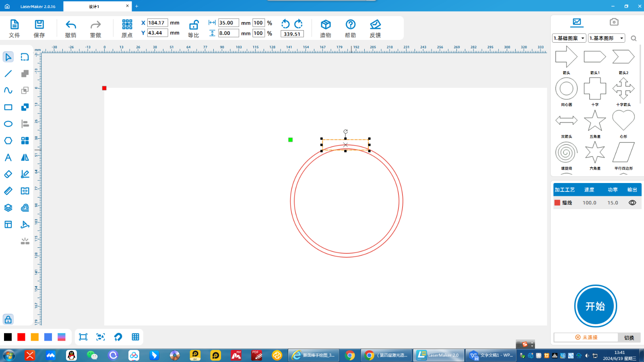Open the 1.基础图案 category dropdown
The width and height of the screenshot is (644, 362).
(x=569, y=38)
